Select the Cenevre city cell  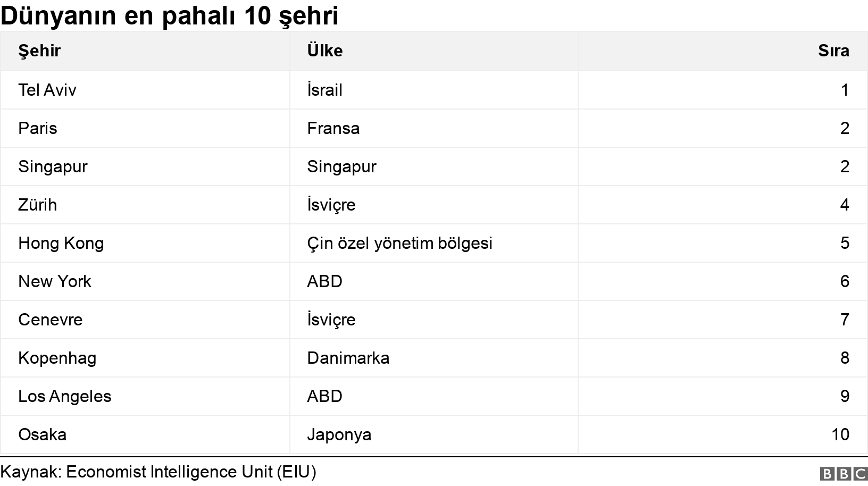coord(145,320)
